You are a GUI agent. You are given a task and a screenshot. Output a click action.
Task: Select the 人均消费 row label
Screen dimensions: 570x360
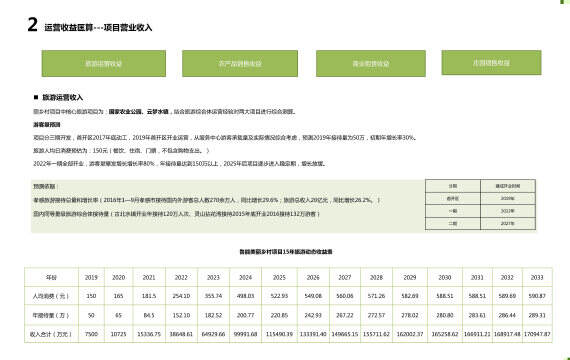click(51, 296)
